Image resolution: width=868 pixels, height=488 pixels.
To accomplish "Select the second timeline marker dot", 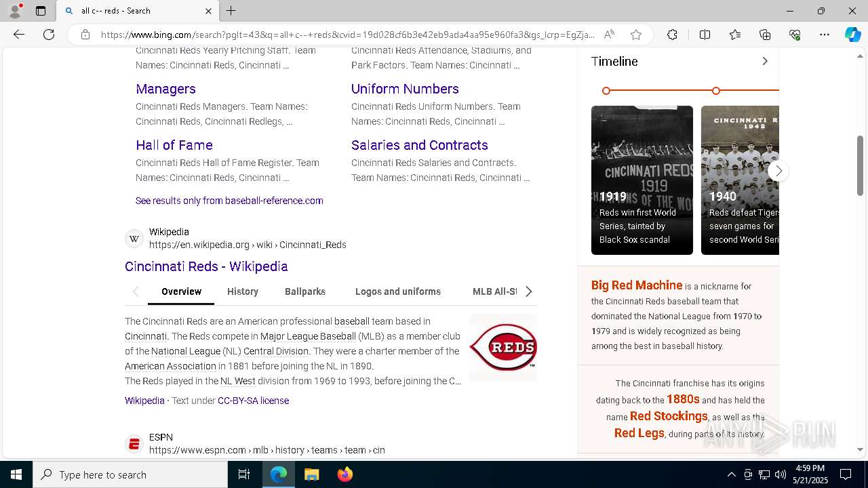I will [716, 91].
